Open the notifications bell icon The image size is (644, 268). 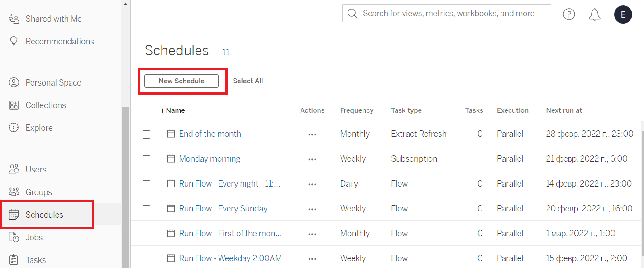(x=595, y=14)
